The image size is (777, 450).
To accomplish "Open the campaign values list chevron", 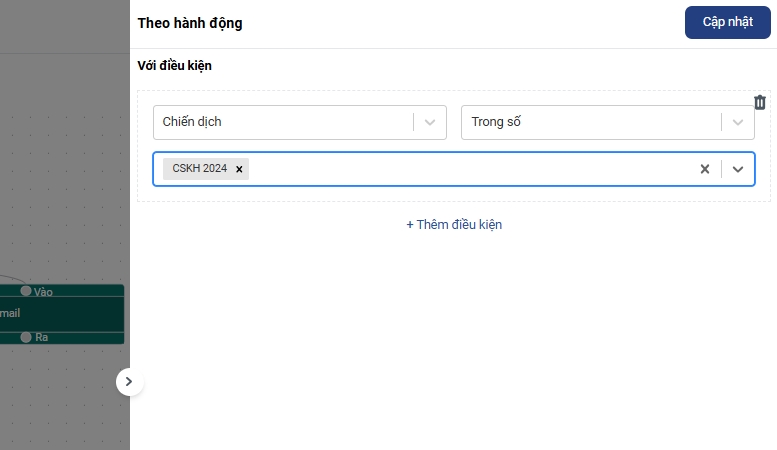I will pos(738,169).
